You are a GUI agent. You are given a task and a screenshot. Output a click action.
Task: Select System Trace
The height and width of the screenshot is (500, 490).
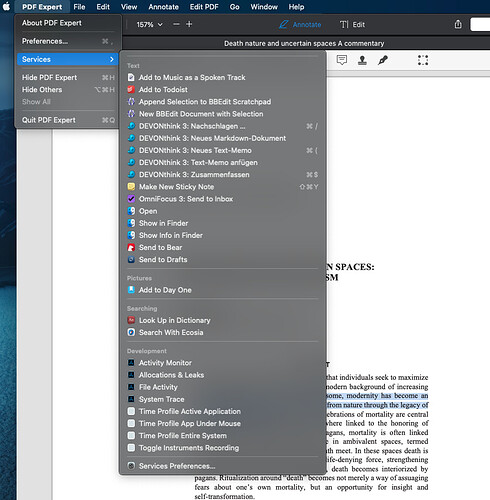click(x=223, y=399)
